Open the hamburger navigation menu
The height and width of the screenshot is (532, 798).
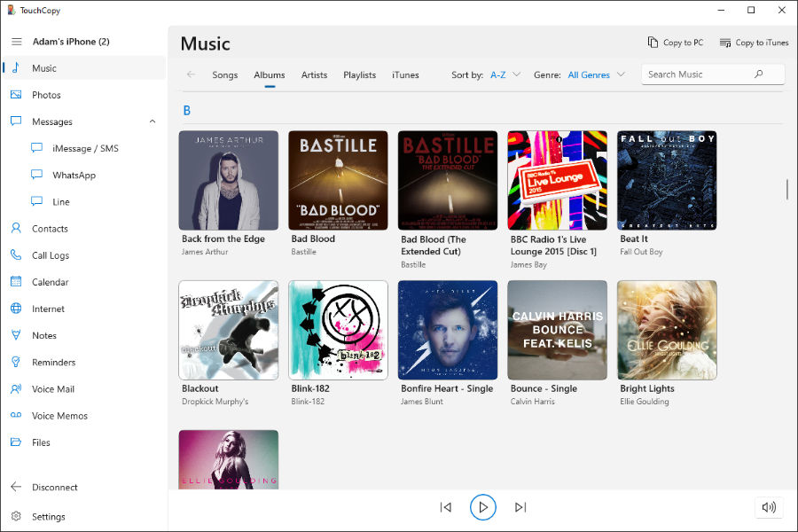[16, 42]
